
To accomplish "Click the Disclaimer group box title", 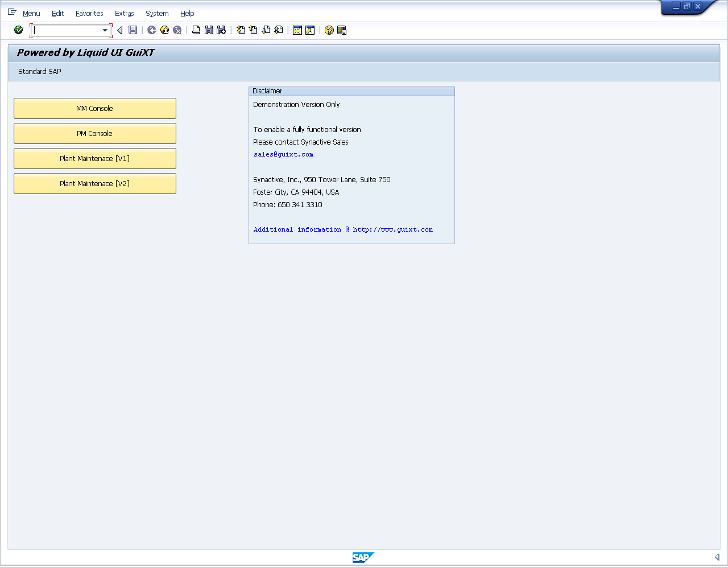I will tap(267, 91).
